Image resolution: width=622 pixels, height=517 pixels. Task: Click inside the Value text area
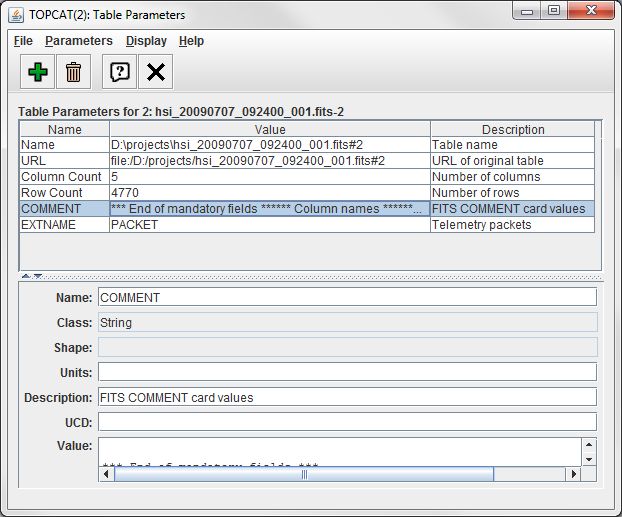point(340,452)
